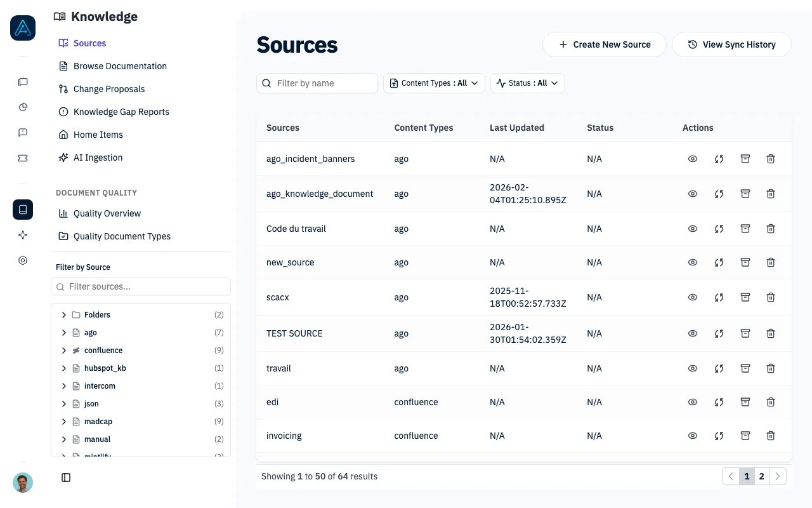Sync the Code du travail source
Screen dimensions: 812x508
719,229
